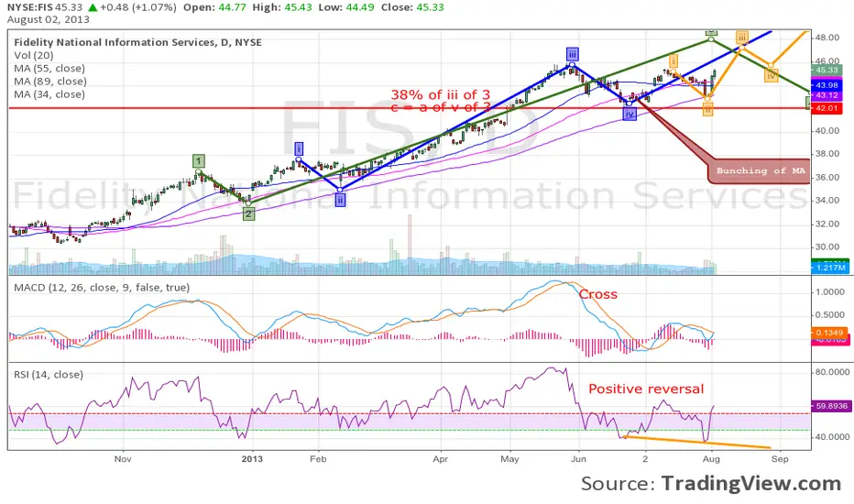Viewport: 854px width, 504px height.
Task: Click the green 45.33 last price tag
Action: [827, 70]
